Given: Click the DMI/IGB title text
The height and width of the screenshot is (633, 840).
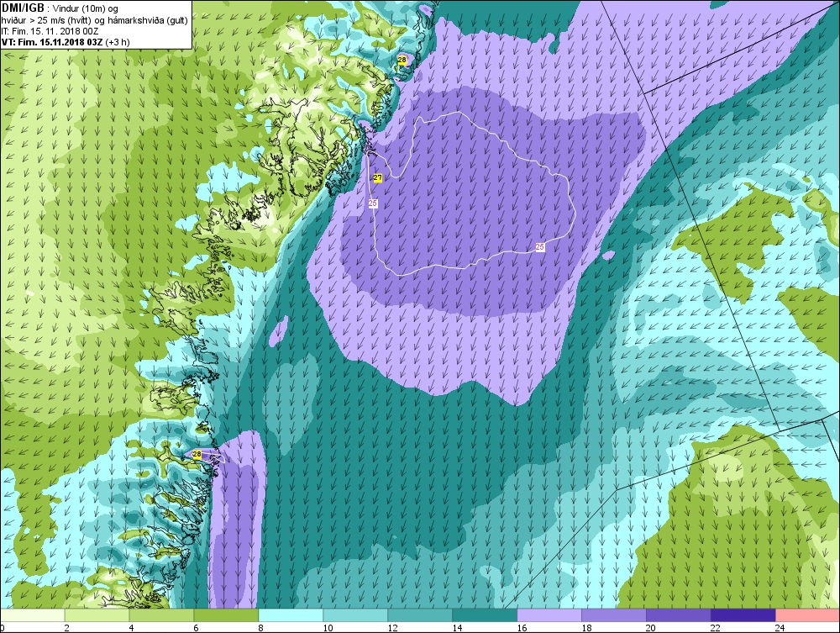Looking at the screenshot, I should pyautogui.click(x=23, y=8).
